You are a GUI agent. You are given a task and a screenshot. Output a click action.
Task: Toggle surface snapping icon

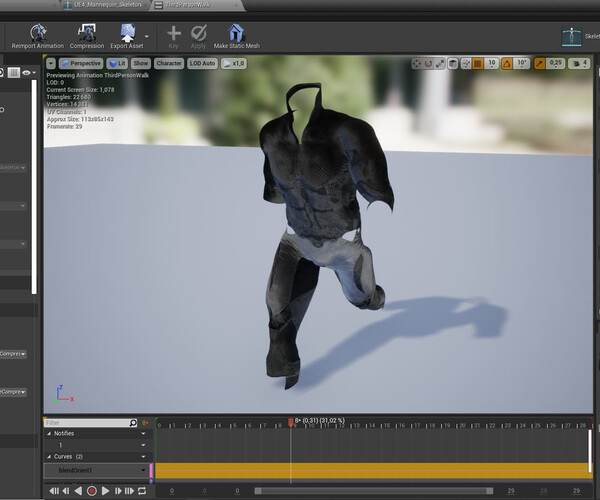pyautogui.click(x=466, y=64)
